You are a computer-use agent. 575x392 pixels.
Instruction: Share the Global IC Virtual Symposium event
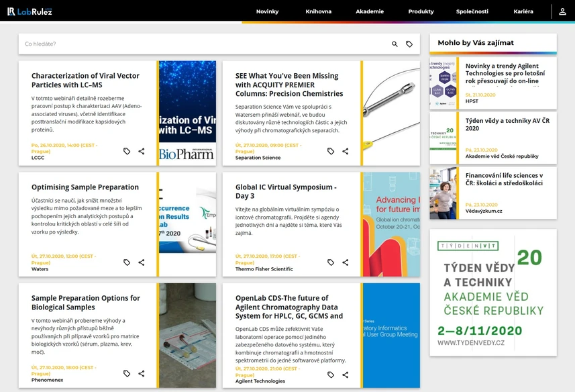345,262
